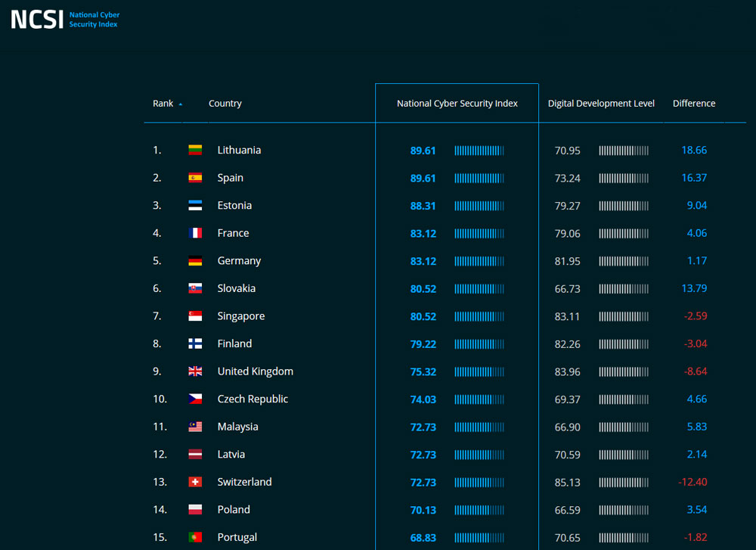Click the Singapore flag icon
The height and width of the screenshot is (550, 756).
pyautogui.click(x=195, y=316)
